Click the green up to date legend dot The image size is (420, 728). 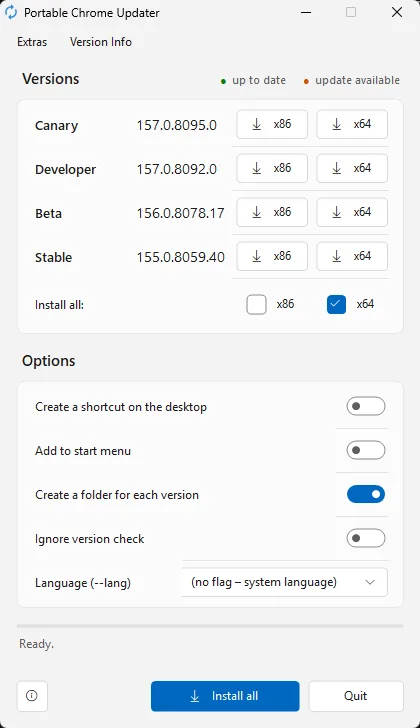coord(223,82)
